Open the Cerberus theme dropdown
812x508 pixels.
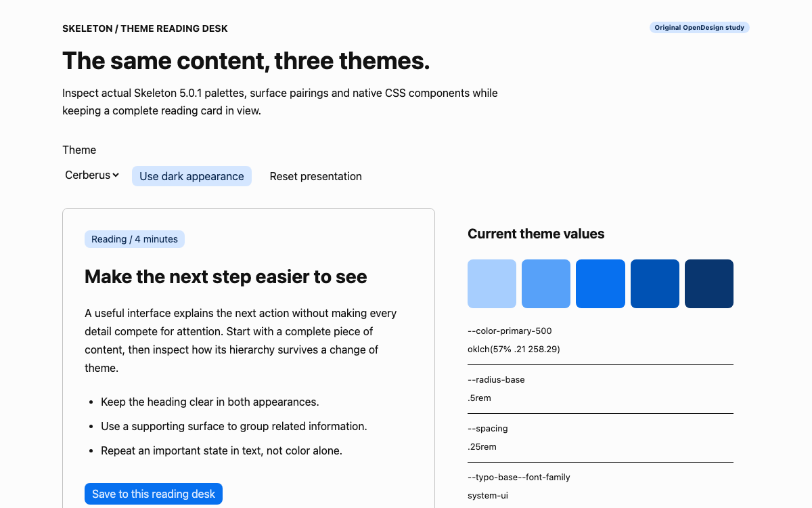92,175
